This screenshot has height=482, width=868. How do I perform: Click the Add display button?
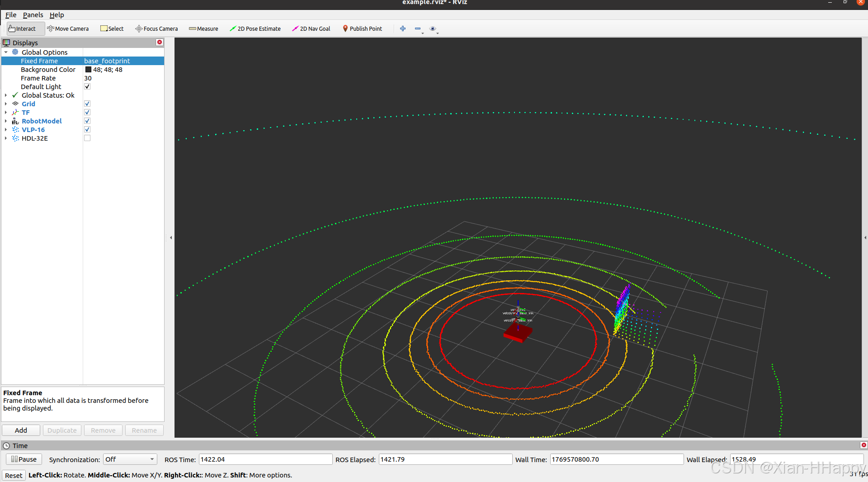coord(21,430)
